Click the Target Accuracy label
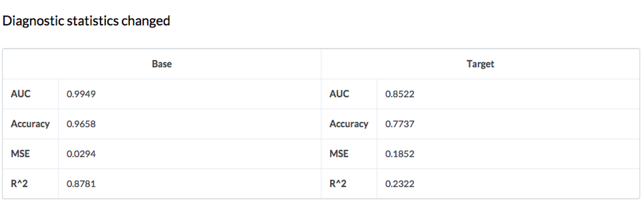644x224 pixels. pyautogui.click(x=349, y=124)
